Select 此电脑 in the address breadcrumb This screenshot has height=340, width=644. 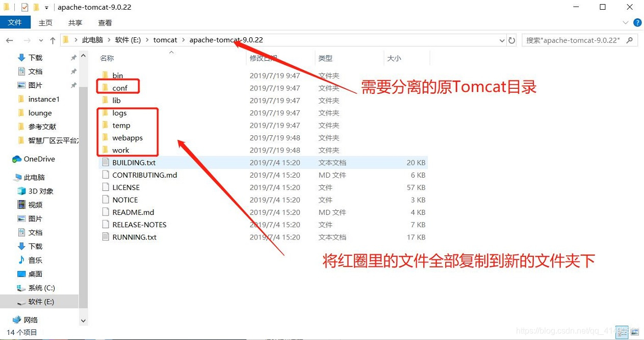pyautogui.click(x=92, y=40)
